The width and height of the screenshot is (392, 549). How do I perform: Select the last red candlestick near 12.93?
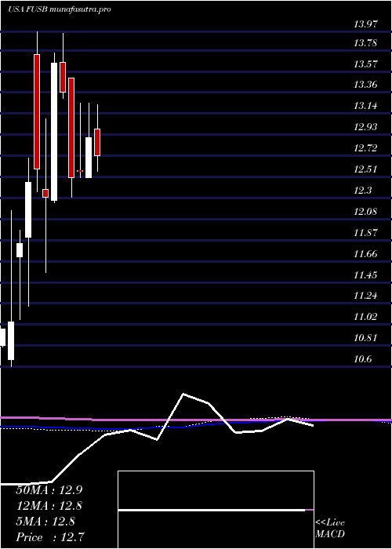point(97,142)
